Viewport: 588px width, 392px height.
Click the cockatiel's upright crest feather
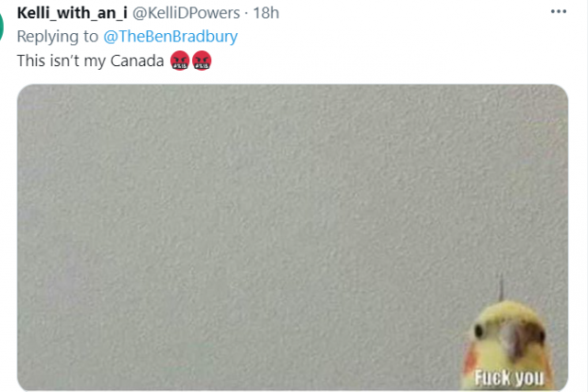point(502,287)
